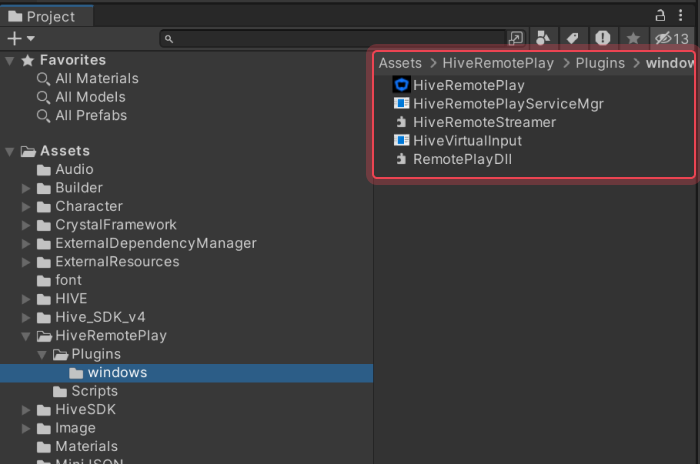700x464 pixels.
Task: Expand the Builder folder arrow
Action: 27,188
